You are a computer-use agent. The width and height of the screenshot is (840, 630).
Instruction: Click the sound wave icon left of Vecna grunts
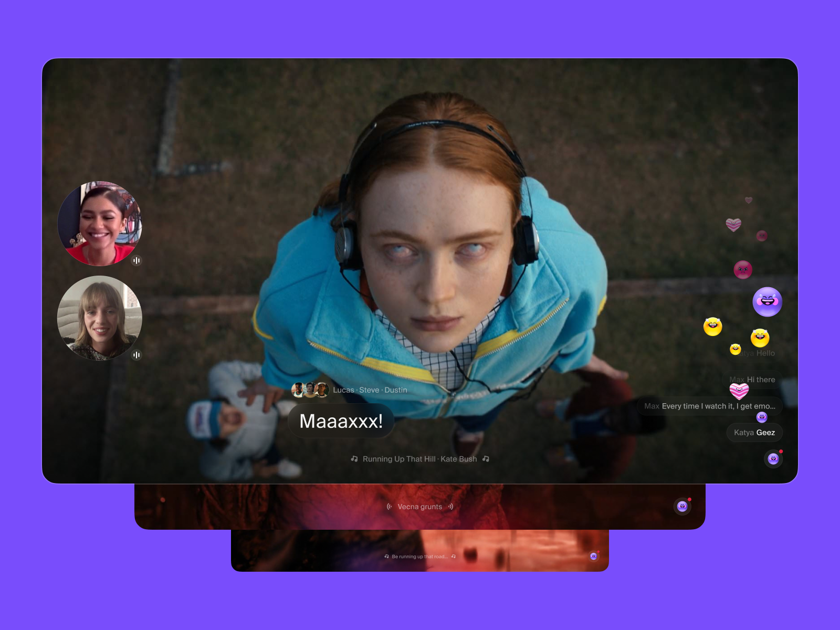tap(389, 507)
